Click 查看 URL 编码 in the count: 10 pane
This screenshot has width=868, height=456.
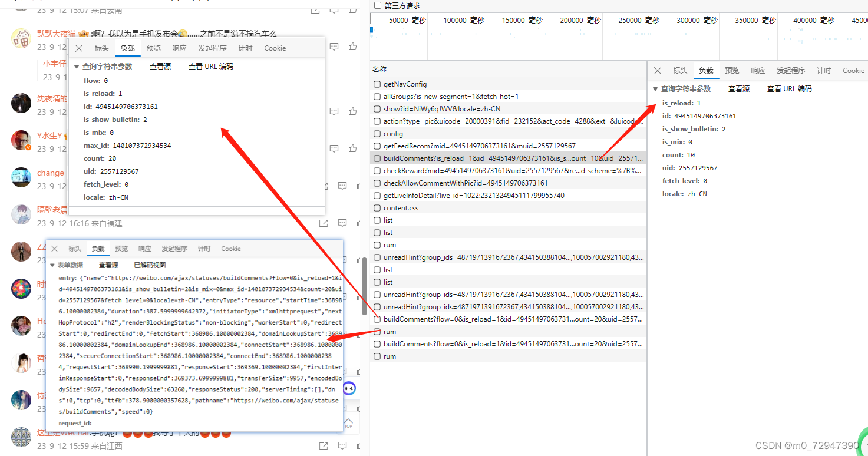pyautogui.click(x=790, y=89)
